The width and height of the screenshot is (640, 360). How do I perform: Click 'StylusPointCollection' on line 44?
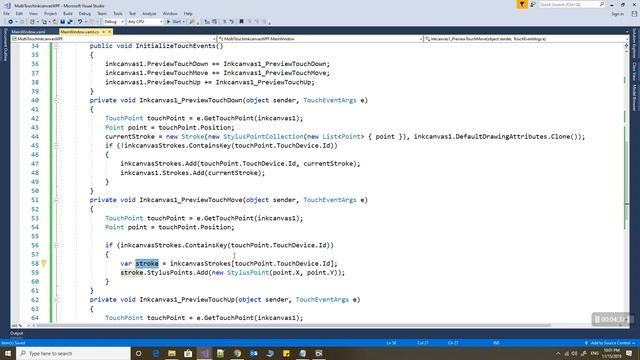263,136
